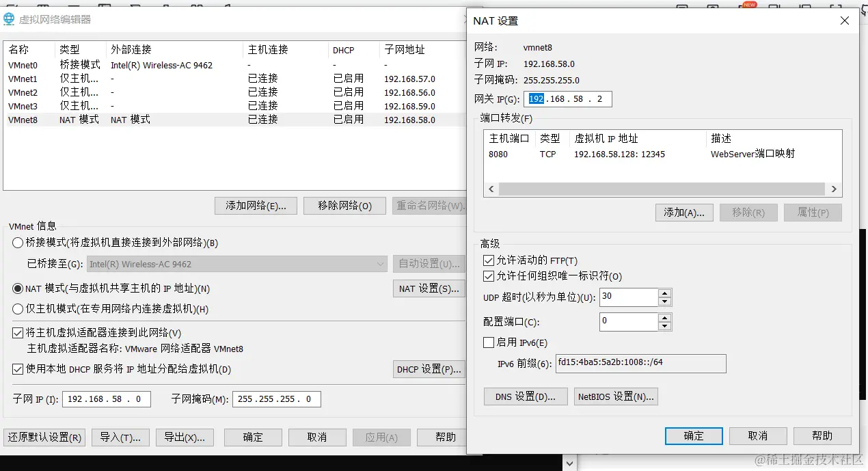Click 帮助 in Virtual Network Editor
868x471 pixels.
[442, 438]
